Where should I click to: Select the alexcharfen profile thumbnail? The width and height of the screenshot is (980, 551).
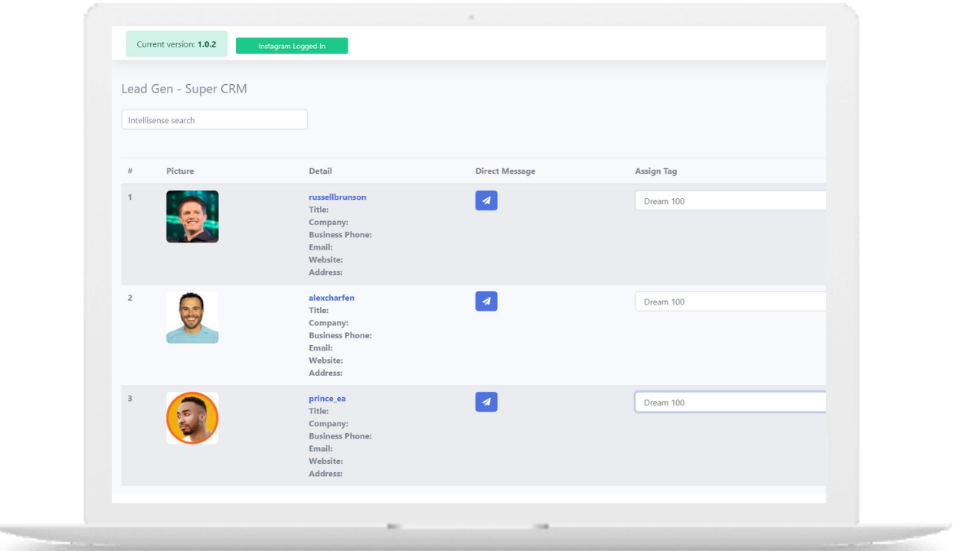(x=192, y=318)
